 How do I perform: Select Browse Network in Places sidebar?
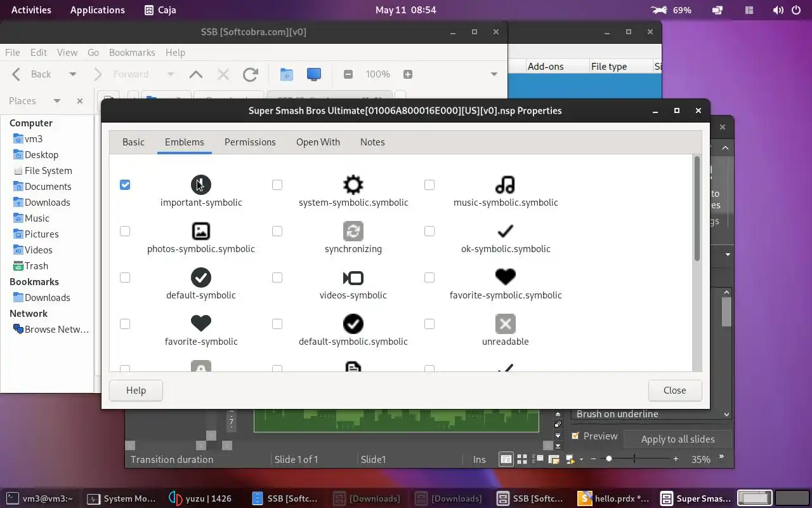[x=51, y=330]
